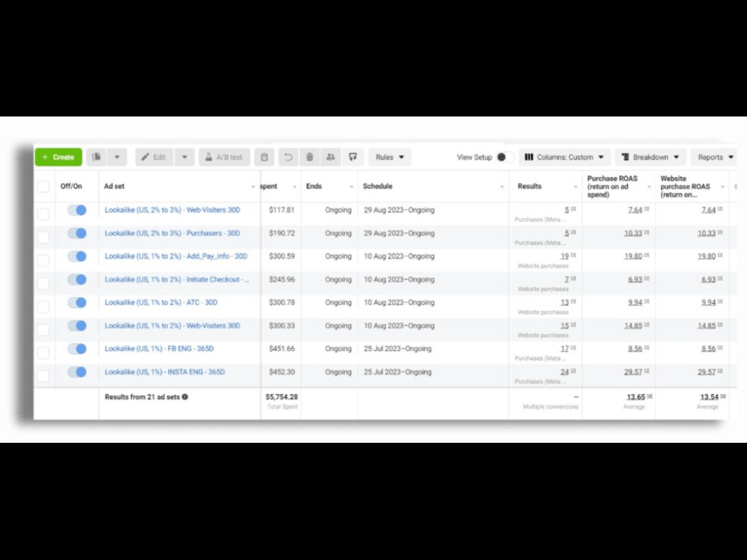Click the green Create button

(x=58, y=157)
